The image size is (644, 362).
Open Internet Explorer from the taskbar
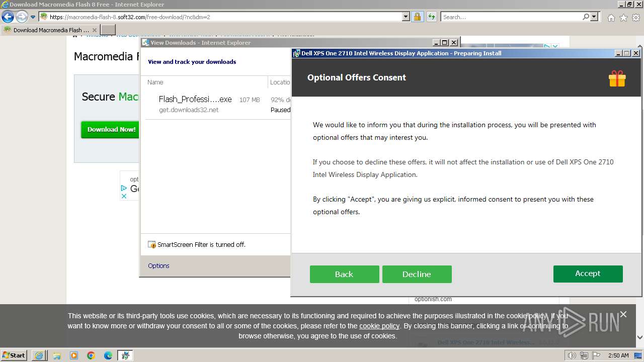[x=39, y=355]
